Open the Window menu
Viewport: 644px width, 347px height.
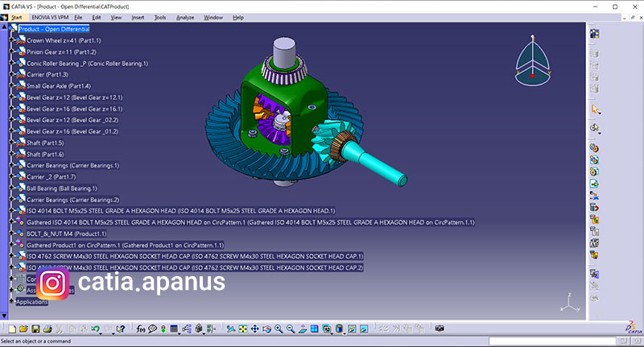pos(213,17)
